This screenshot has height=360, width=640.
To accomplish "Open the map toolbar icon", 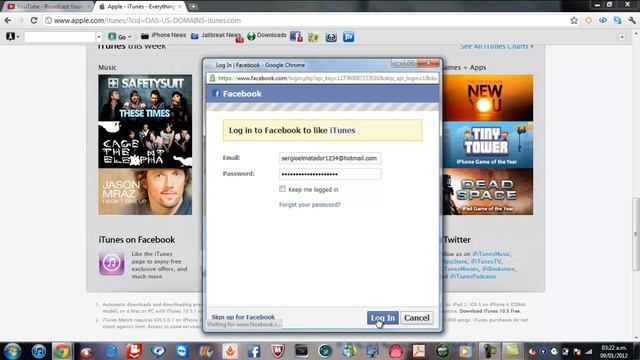I will (x=313, y=37).
